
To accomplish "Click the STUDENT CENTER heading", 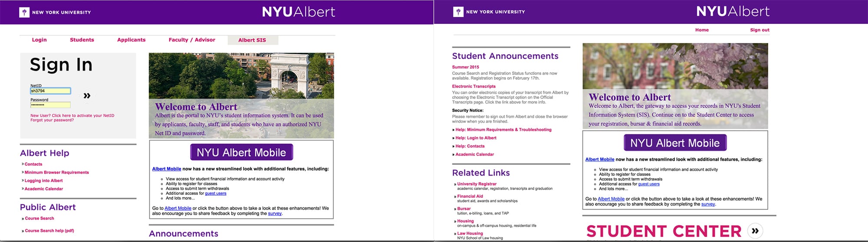I will click(x=664, y=231).
